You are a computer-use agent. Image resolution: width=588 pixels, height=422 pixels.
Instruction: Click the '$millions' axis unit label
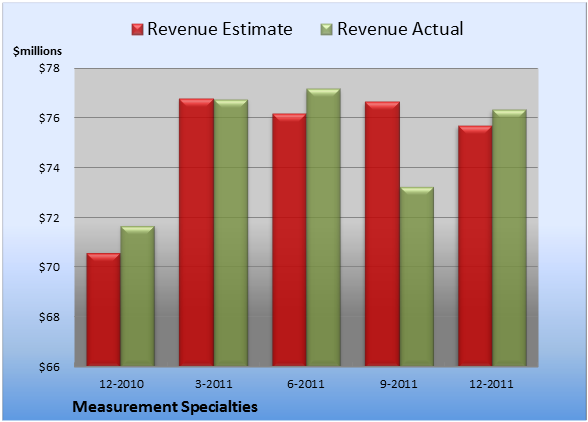pyautogui.click(x=37, y=51)
